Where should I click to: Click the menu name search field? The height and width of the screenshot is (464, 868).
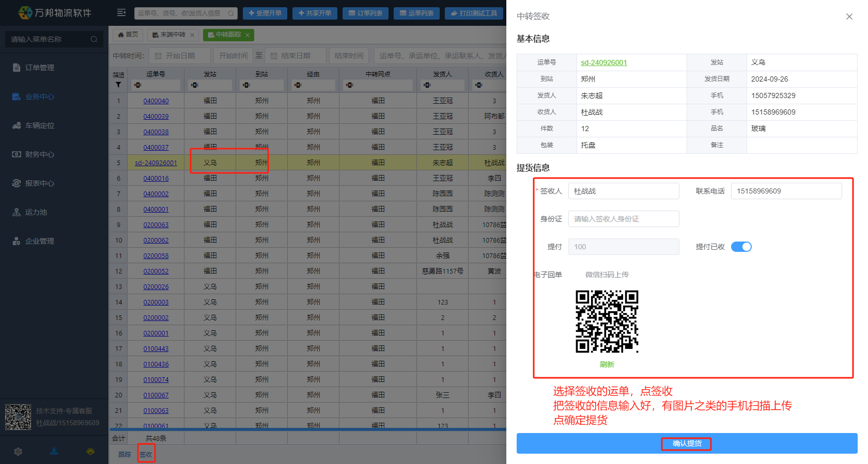click(x=54, y=39)
